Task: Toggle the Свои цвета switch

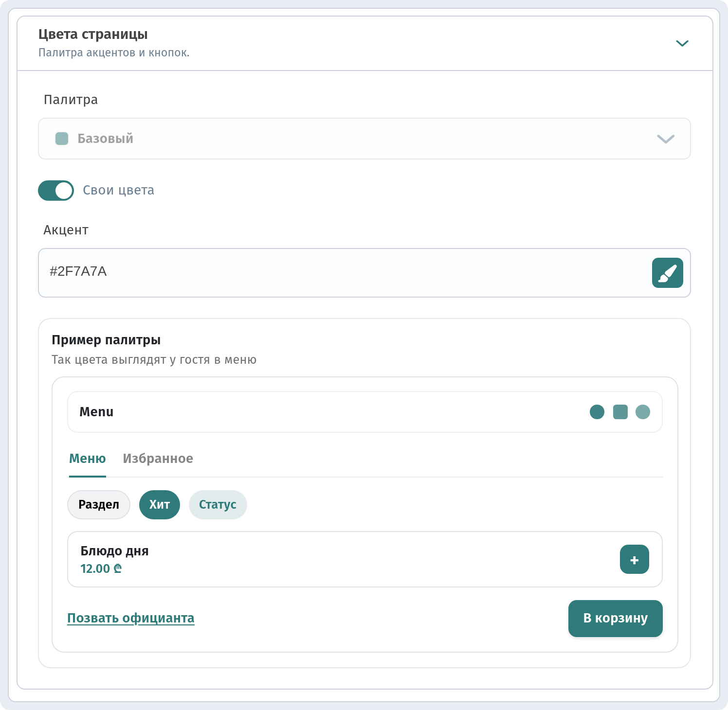Action: coord(56,191)
